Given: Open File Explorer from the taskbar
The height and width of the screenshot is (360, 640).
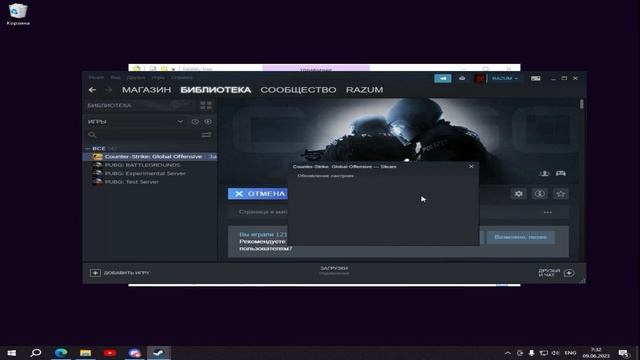Looking at the screenshot, I should pyautogui.click(x=85, y=353).
